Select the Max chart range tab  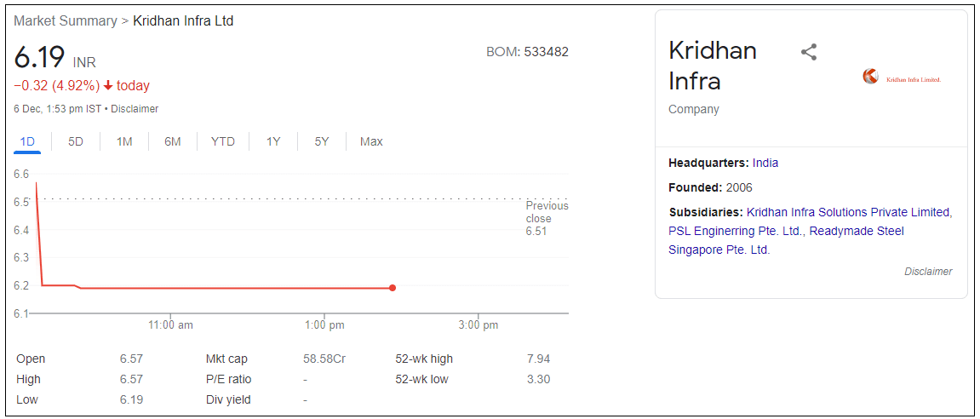pos(371,141)
